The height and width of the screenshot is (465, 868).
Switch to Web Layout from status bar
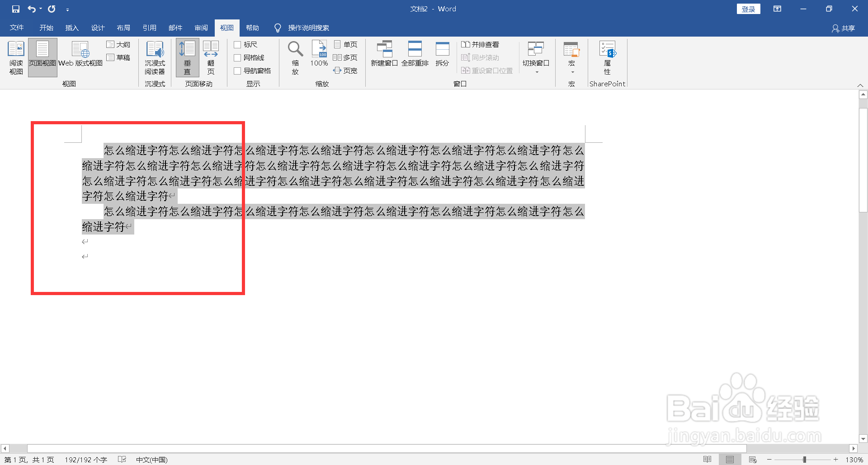point(753,460)
